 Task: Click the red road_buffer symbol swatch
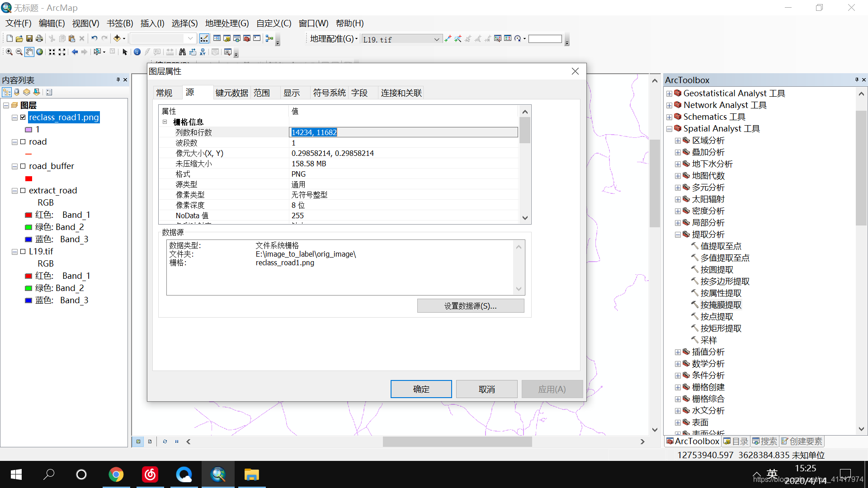tap(28, 178)
